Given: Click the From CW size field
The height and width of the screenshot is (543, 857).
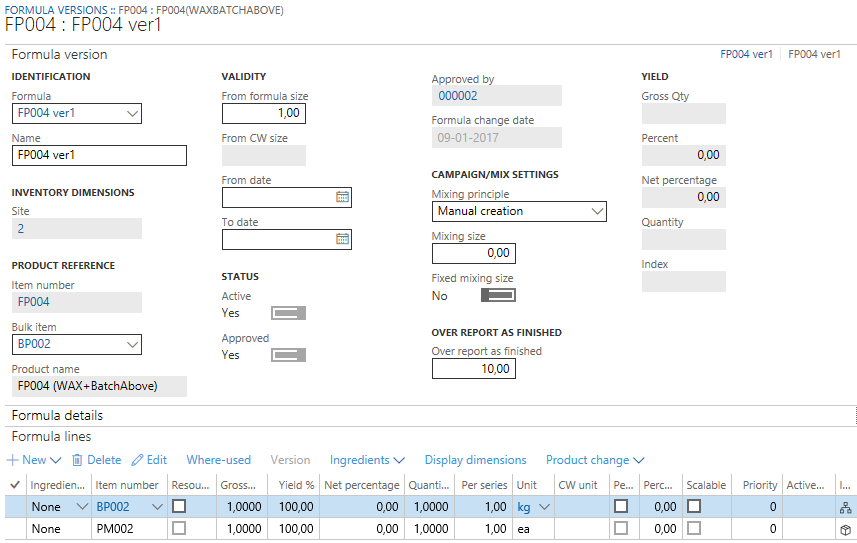Looking at the screenshot, I should [x=263, y=155].
